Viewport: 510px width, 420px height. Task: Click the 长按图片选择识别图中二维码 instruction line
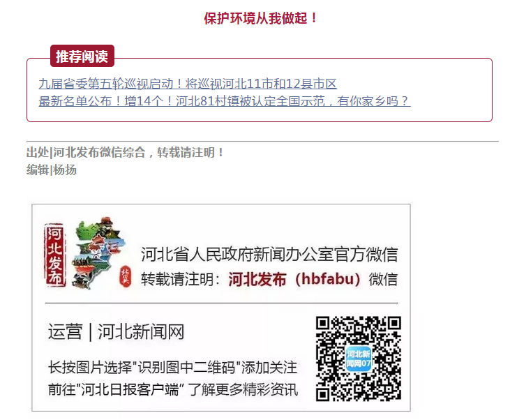(173, 368)
